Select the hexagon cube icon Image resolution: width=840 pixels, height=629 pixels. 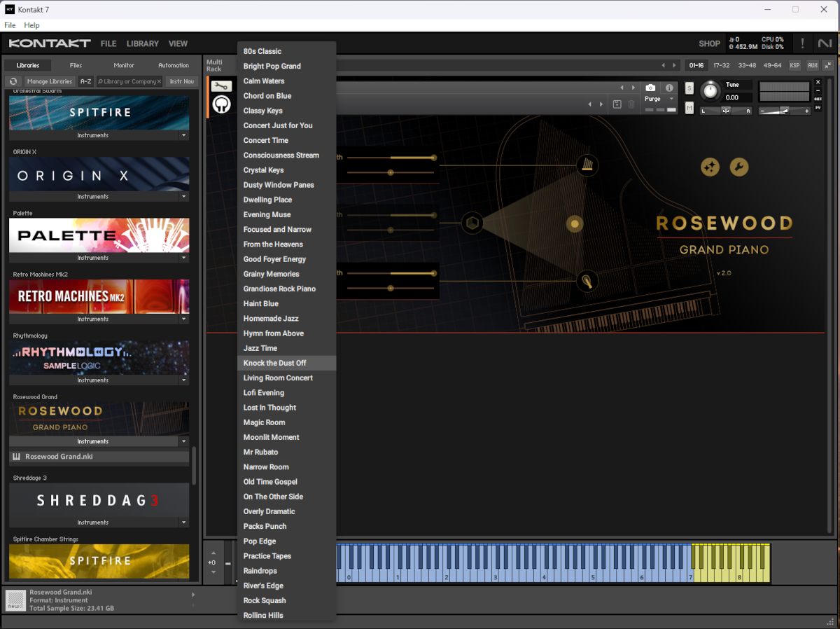point(472,223)
